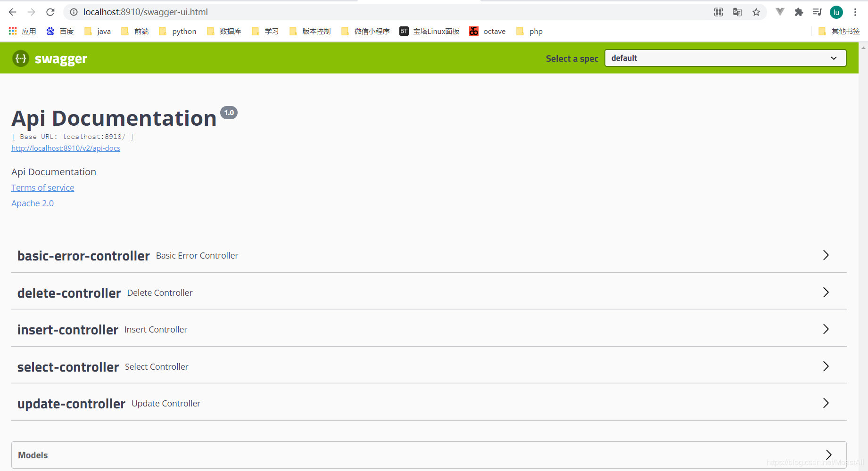
Task: Open the 版本控制 bookmark folder
Action: pyautogui.click(x=310, y=32)
